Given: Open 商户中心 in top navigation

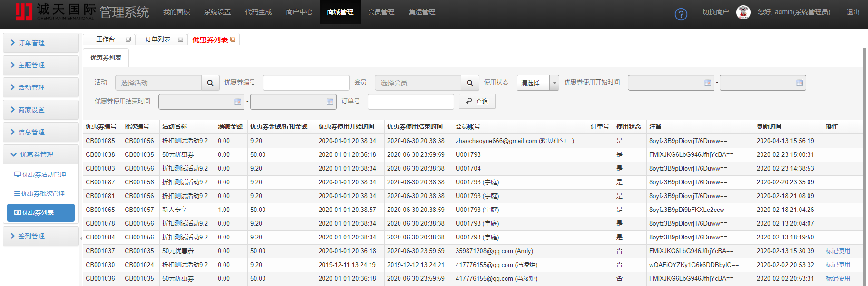Looking at the screenshot, I should tap(299, 12).
